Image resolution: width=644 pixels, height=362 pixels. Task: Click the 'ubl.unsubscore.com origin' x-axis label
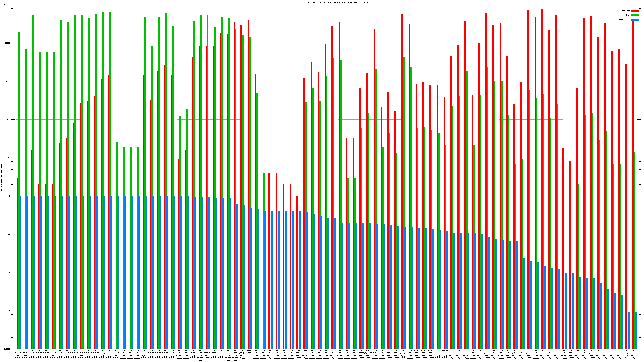click(193, 354)
